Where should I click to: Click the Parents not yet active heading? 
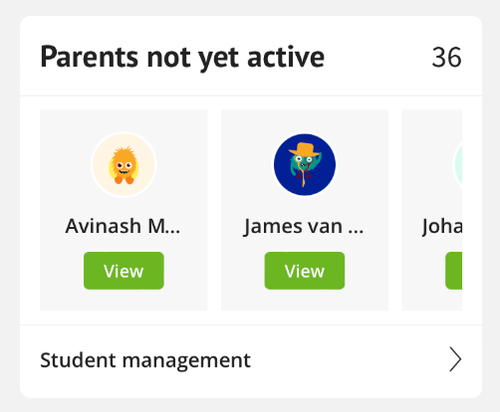point(182,58)
